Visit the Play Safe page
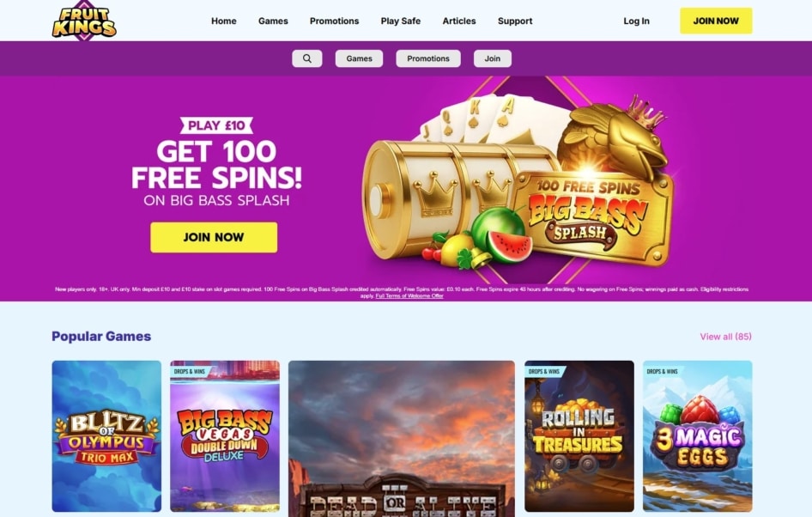This screenshot has width=812, height=517. pos(400,21)
